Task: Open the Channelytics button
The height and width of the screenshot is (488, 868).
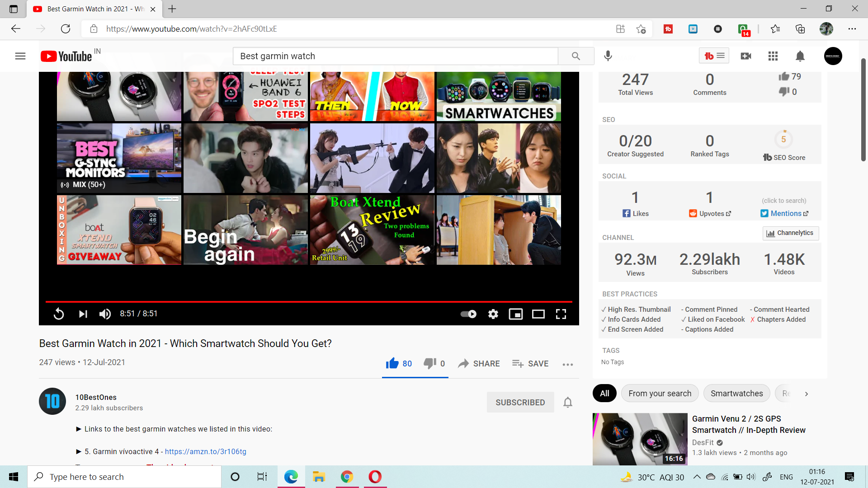Action: [x=791, y=233]
